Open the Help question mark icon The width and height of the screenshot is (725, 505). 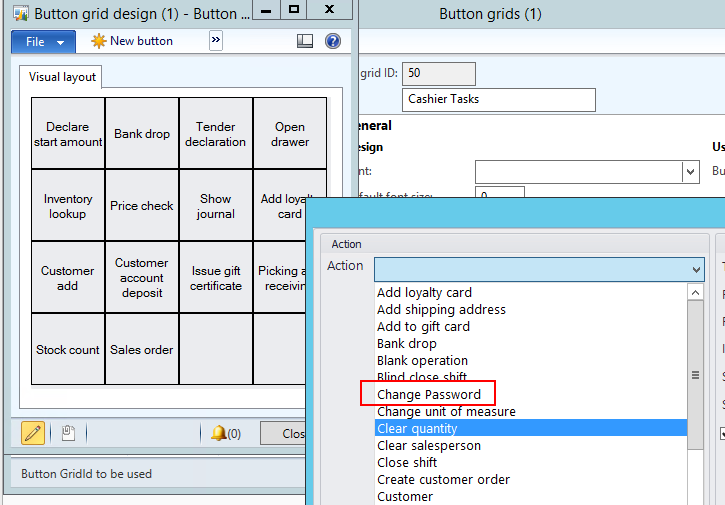[333, 41]
